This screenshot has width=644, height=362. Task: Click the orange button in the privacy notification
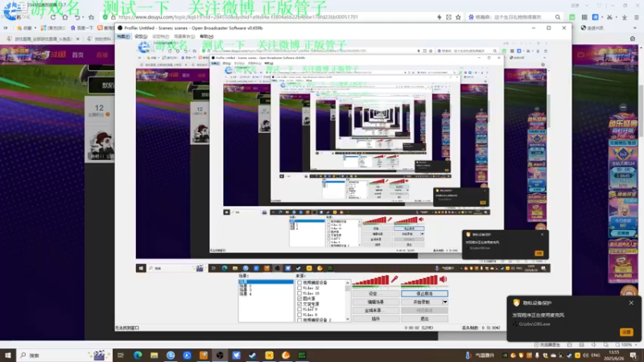click(626, 332)
